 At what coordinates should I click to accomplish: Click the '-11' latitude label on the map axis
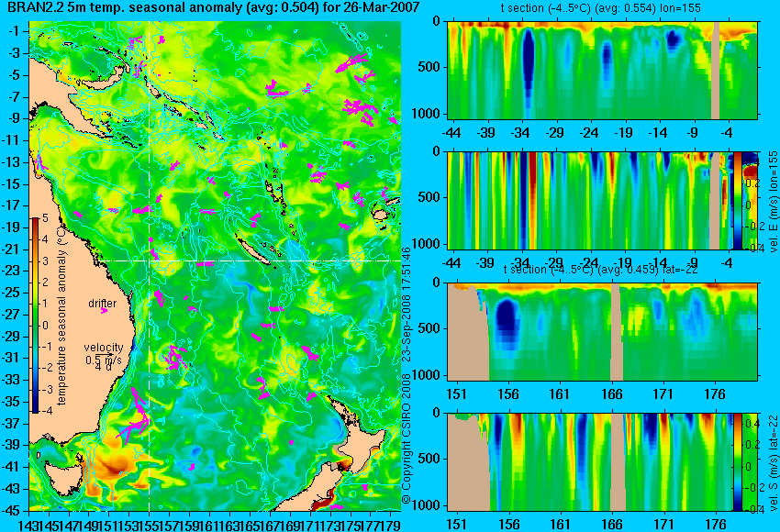tap(11, 140)
